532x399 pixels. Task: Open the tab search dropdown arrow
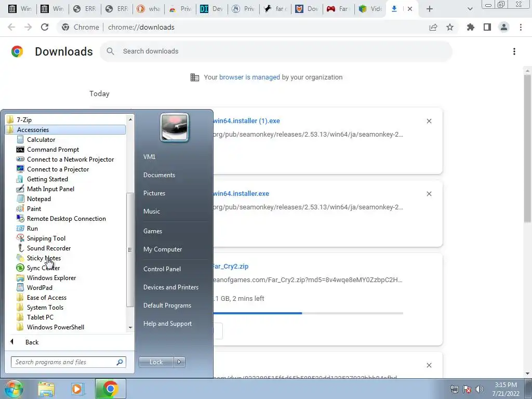coord(470,9)
